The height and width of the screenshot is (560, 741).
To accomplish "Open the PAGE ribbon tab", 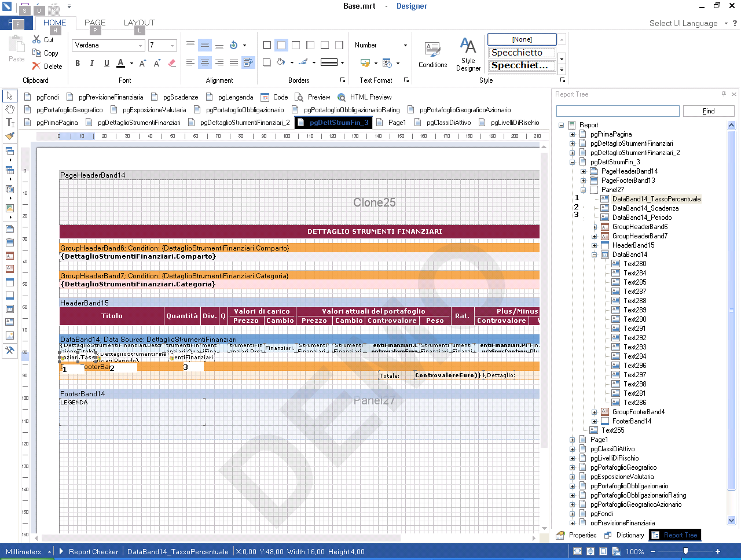I will pos(95,23).
